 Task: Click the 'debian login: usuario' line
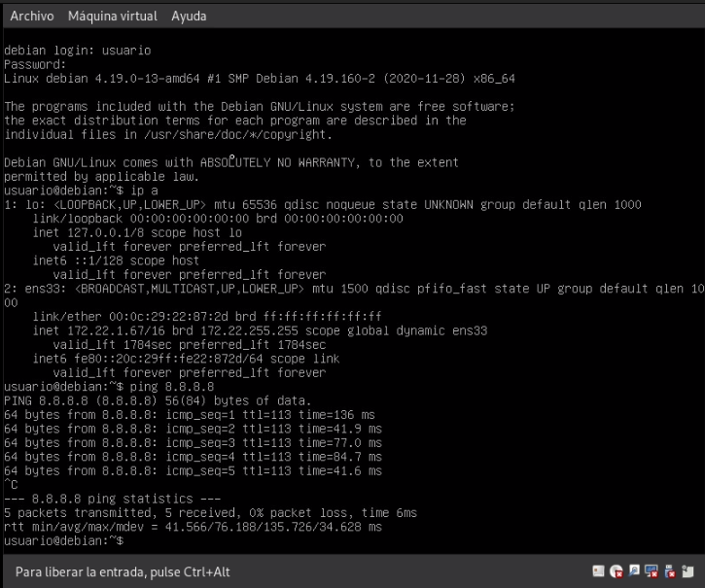pos(78,50)
